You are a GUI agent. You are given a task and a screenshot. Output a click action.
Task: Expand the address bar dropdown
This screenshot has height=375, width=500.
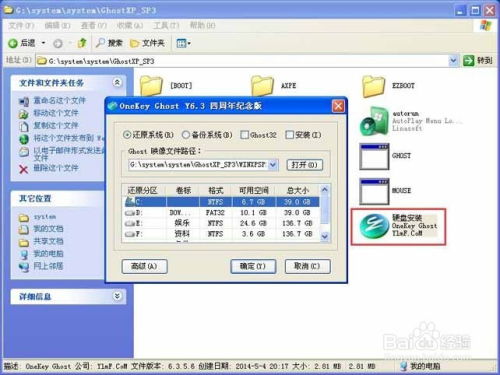(x=453, y=61)
